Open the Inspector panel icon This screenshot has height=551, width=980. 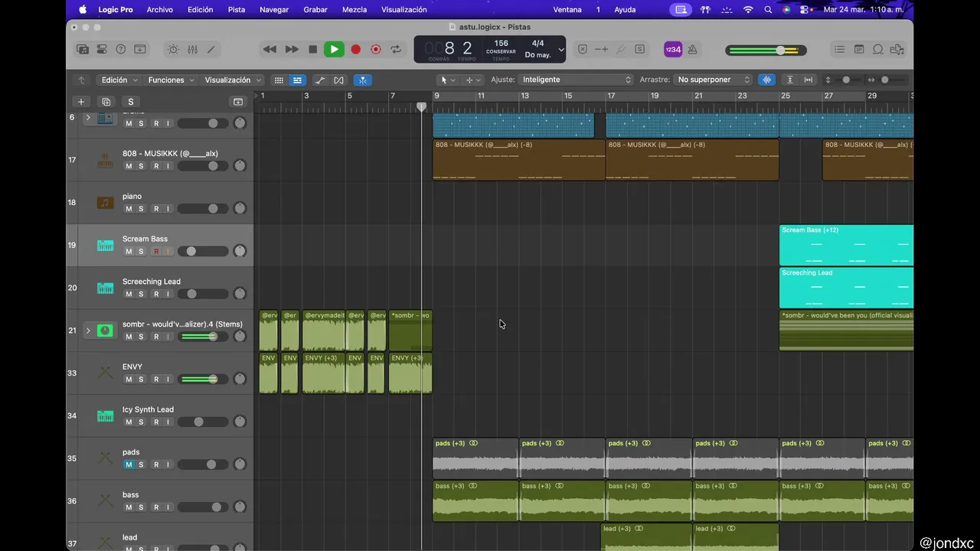click(102, 49)
